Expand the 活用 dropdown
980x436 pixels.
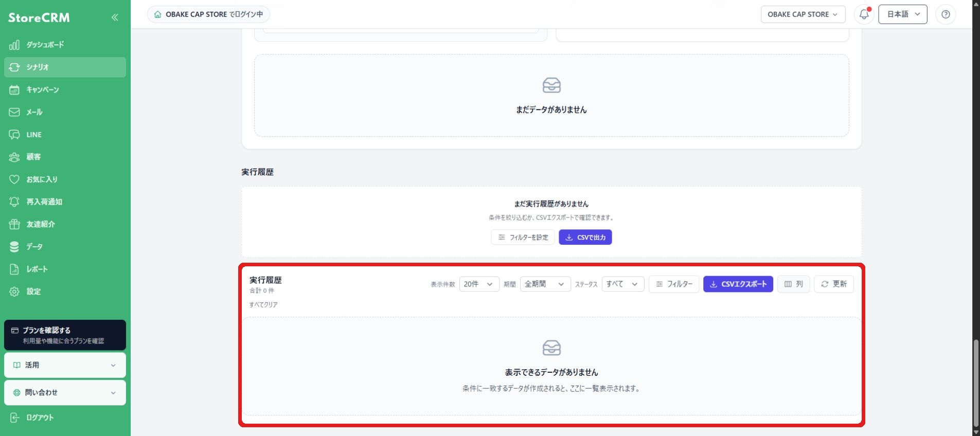(x=65, y=365)
